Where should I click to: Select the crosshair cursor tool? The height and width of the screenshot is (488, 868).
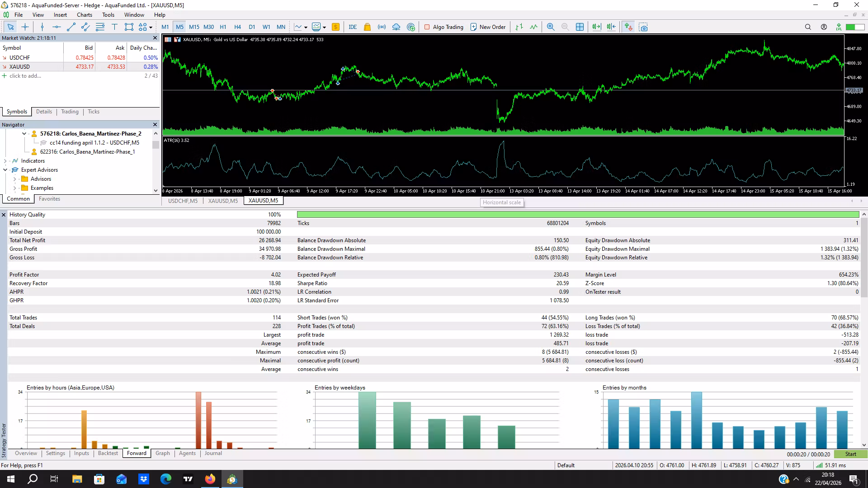(25, 27)
